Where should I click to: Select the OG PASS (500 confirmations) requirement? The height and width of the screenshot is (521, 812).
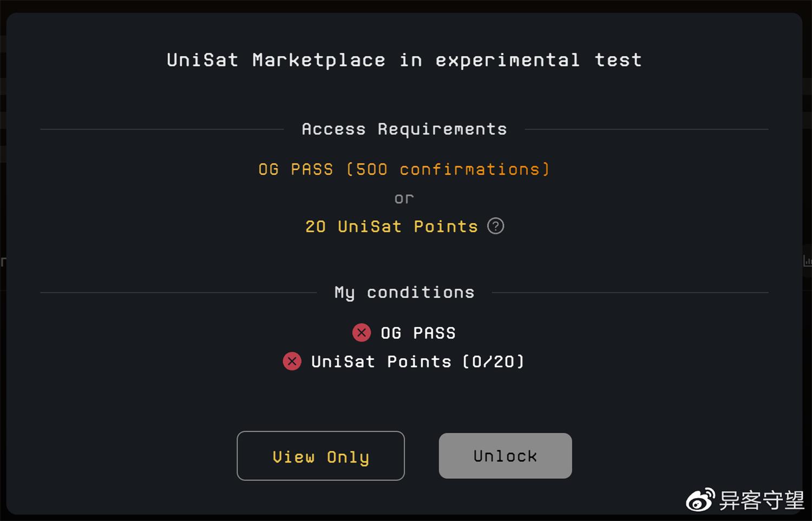coord(404,169)
